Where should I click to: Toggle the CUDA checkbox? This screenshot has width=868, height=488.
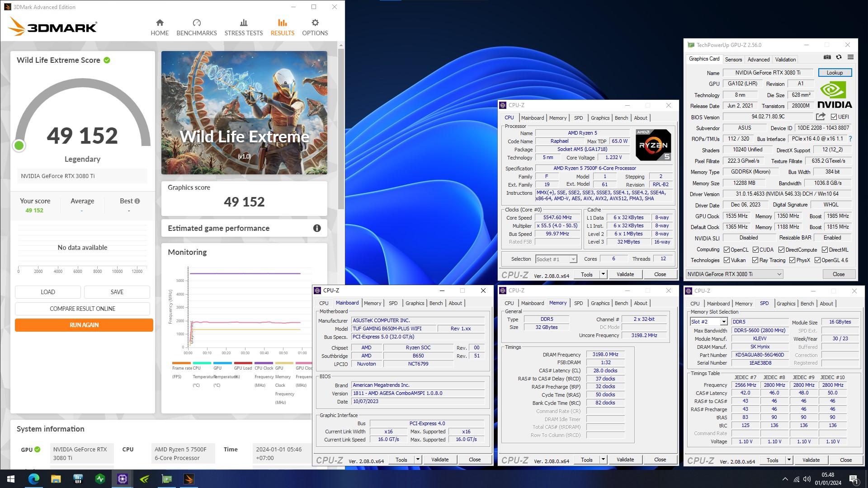coord(755,250)
